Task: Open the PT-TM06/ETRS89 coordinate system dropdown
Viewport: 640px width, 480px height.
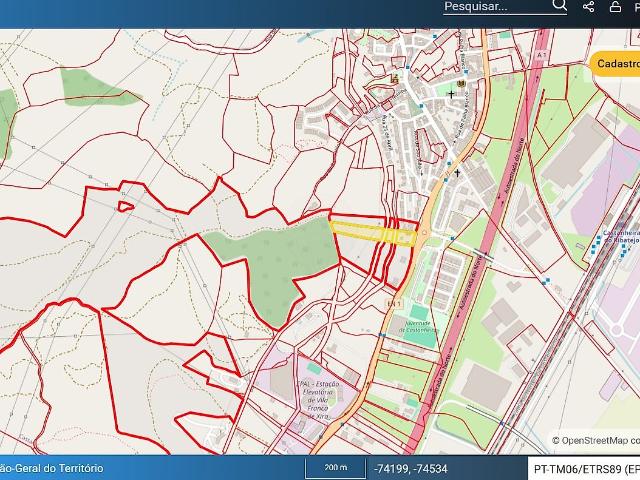Action: tap(585, 468)
